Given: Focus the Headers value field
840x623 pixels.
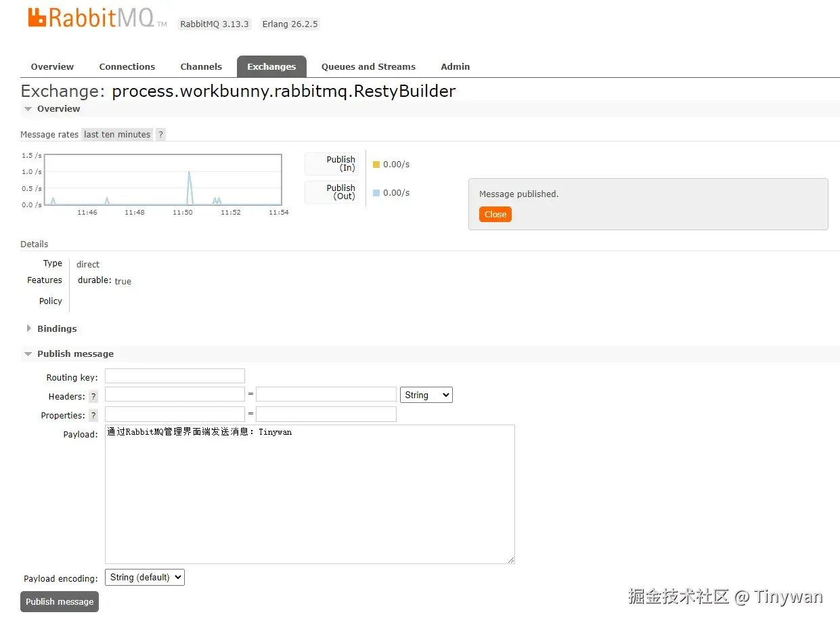Looking at the screenshot, I should point(326,394).
